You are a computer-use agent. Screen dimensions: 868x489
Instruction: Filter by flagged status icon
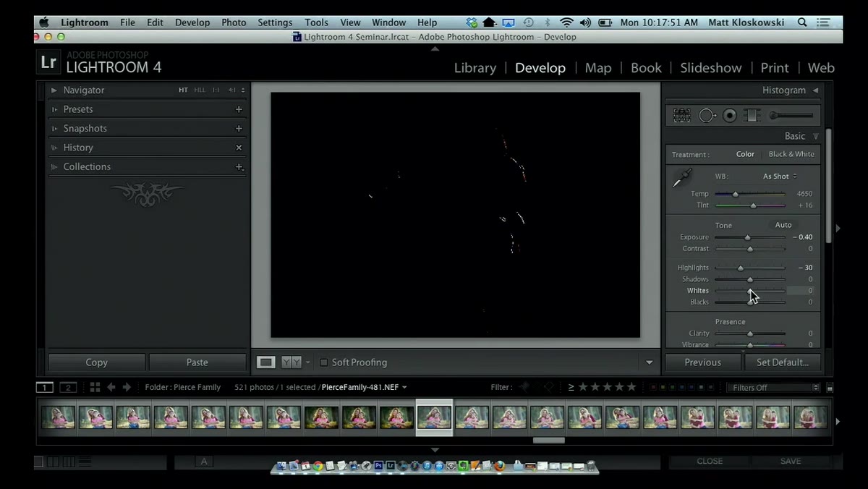click(524, 387)
